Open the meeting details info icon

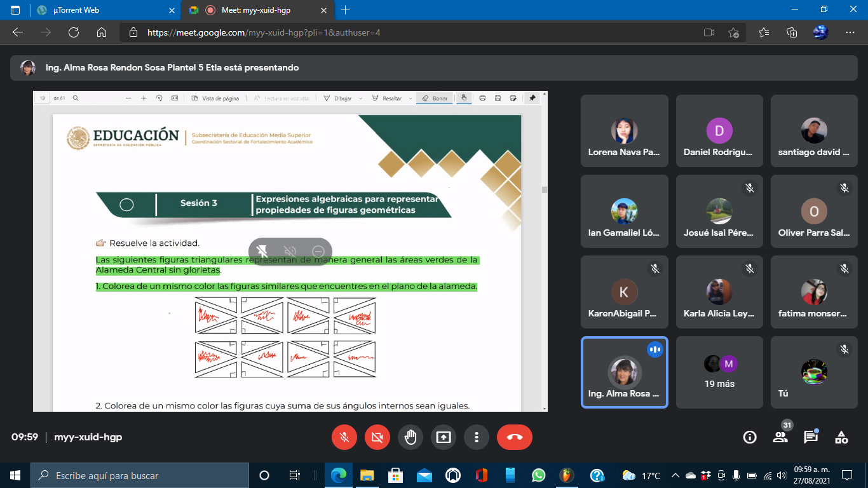(x=750, y=437)
